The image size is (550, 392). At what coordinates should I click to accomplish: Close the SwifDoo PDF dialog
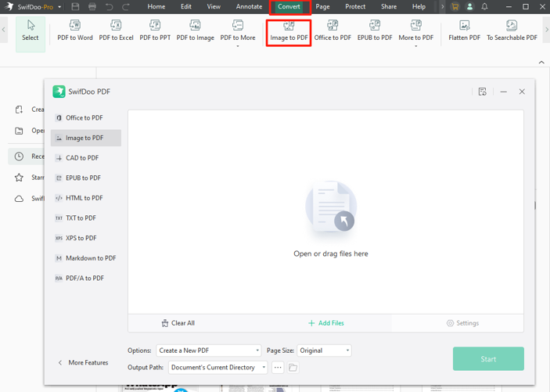point(522,92)
